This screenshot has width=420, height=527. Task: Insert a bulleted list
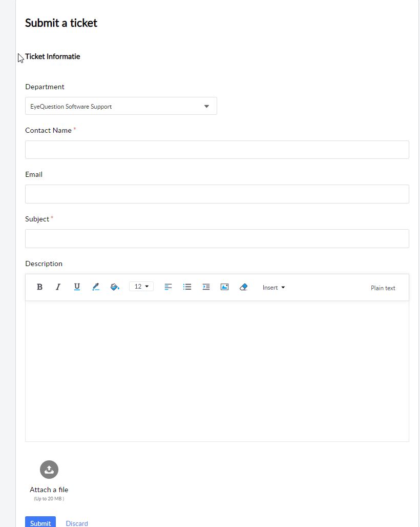coord(187,287)
